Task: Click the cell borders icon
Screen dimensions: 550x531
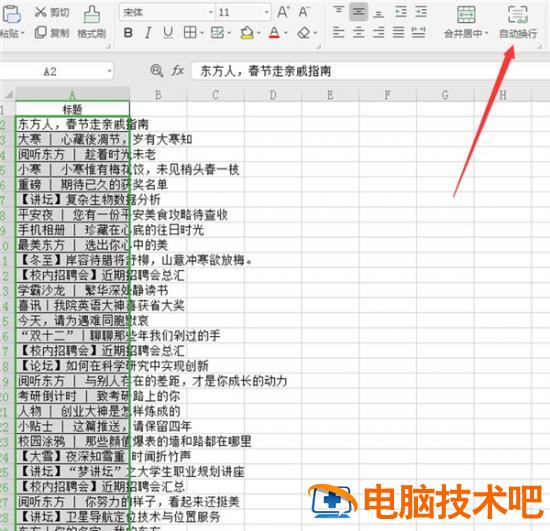Action: [x=190, y=33]
